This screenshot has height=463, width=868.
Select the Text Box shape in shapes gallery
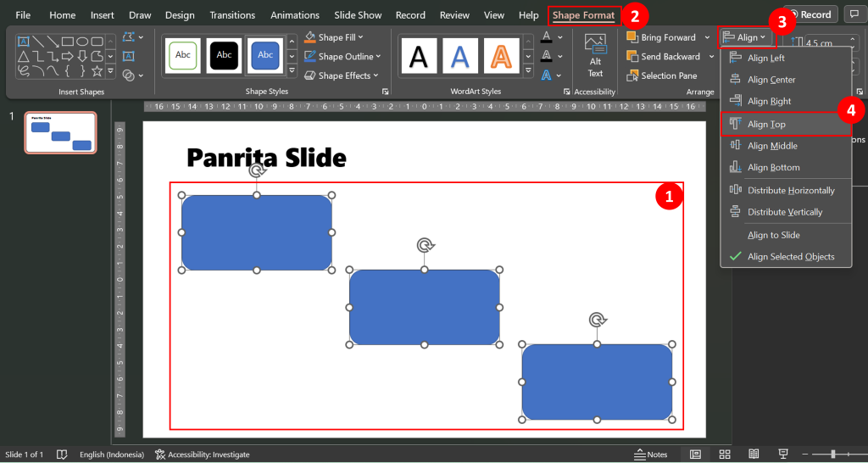point(23,42)
